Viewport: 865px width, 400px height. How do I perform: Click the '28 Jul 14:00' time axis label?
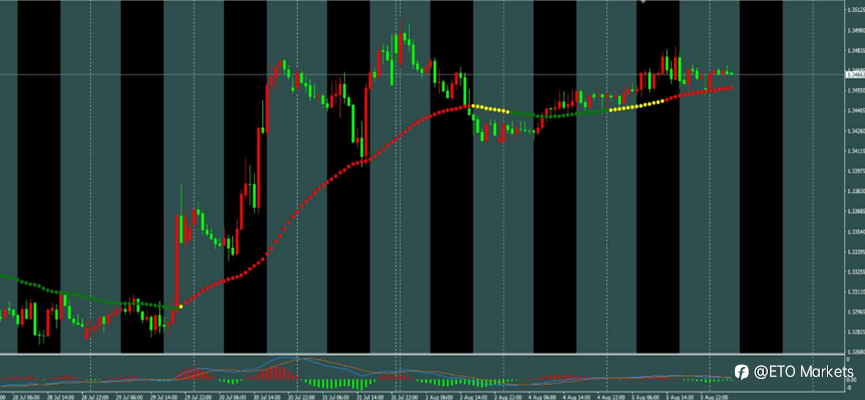pyautogui.click(x=61, y=397)
